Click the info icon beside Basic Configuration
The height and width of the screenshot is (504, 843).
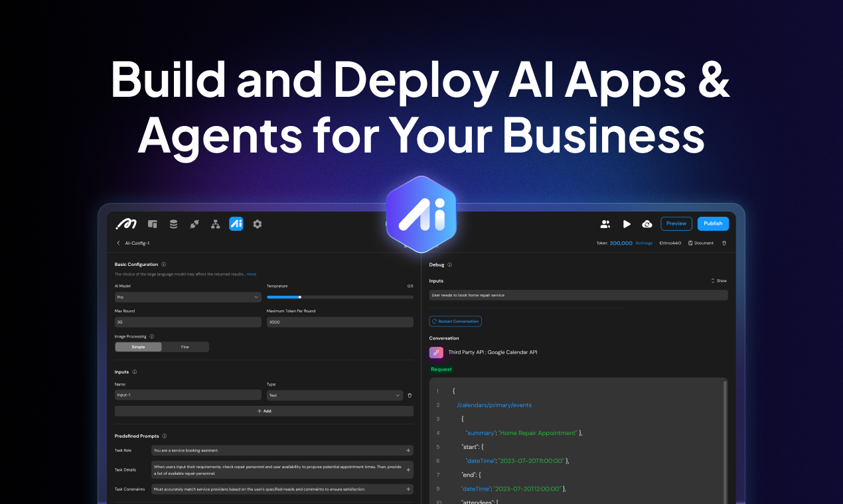[x=164, y=265]
